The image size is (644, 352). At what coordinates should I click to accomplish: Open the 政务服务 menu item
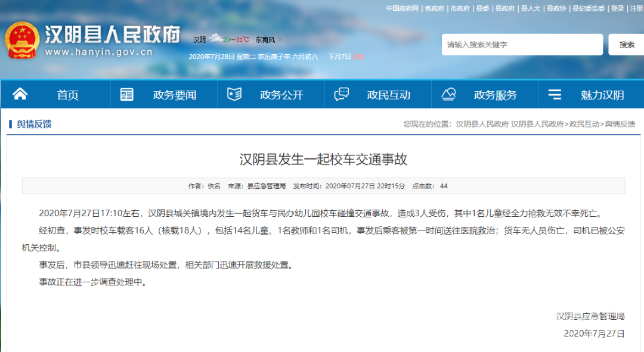pos(495,95)
